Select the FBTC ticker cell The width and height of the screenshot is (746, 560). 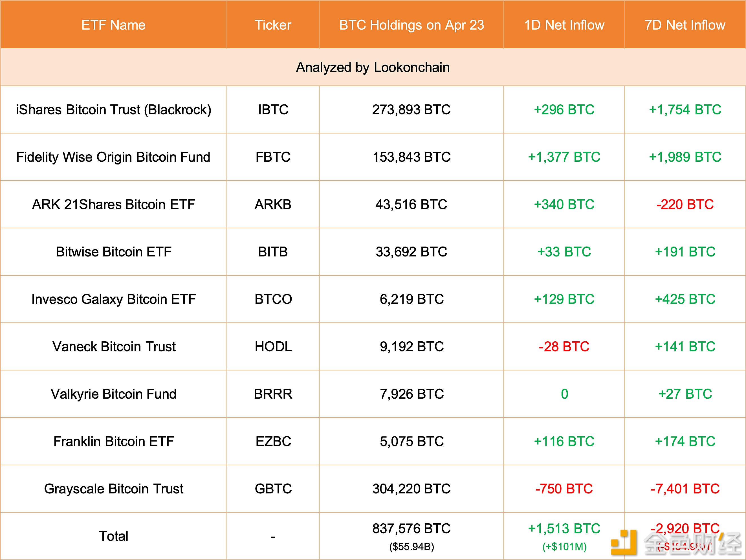273,157
